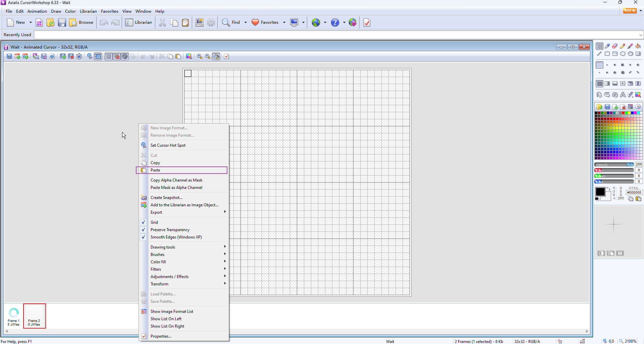Disable Smooth Edges (Windows XP)

click(x=176, y=237)
